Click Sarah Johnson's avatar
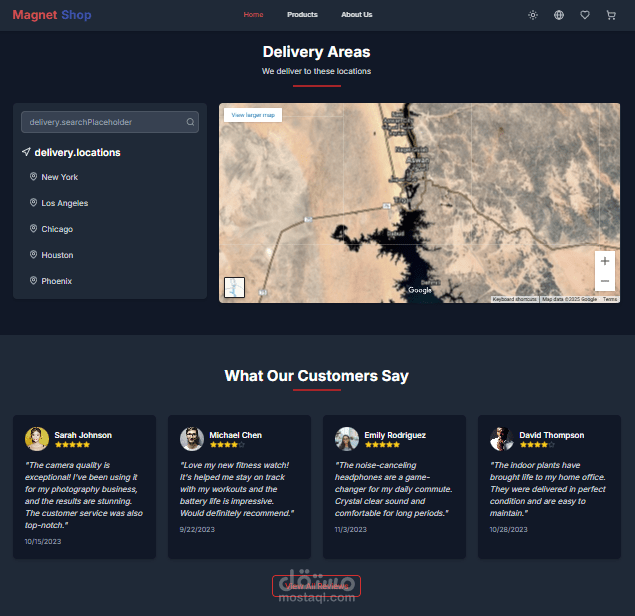This screenshot has height=616, width=635. pos(37,439)
